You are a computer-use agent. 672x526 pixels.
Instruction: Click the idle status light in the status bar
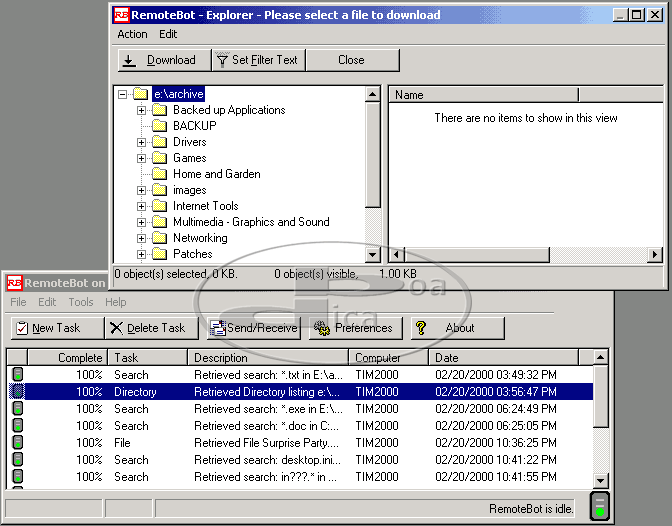pyautogui.click(x=600, y=507)
